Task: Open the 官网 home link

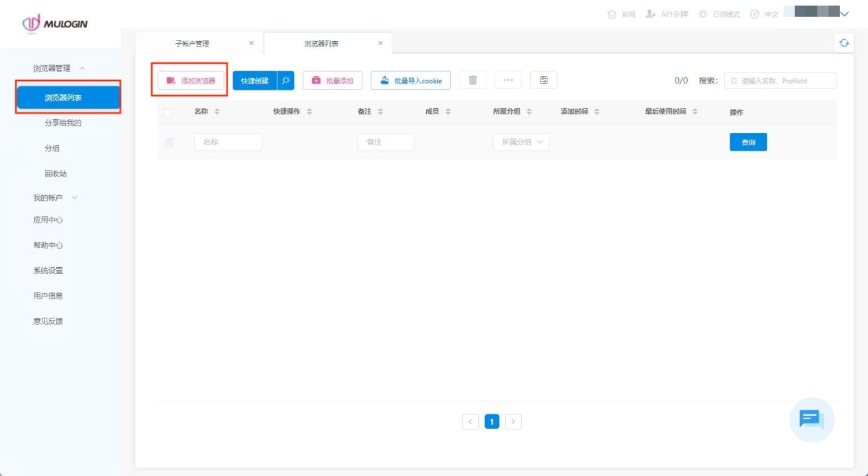Action: 622,14
